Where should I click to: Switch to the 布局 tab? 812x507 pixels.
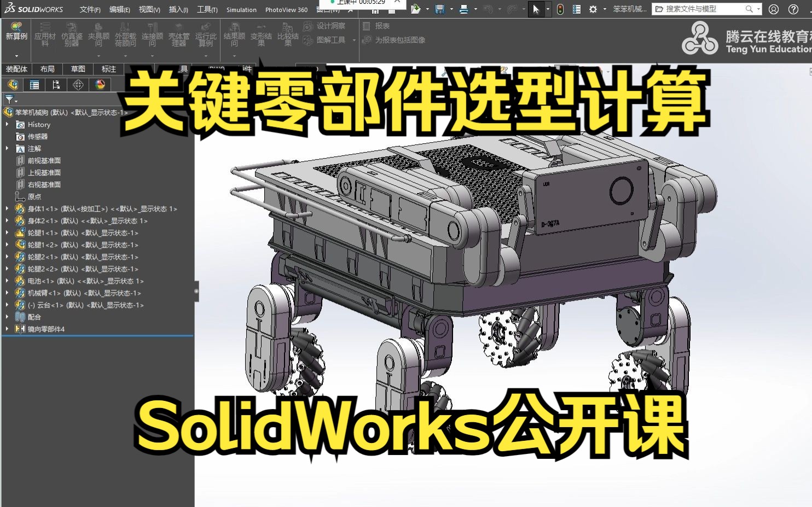(48, 69)
